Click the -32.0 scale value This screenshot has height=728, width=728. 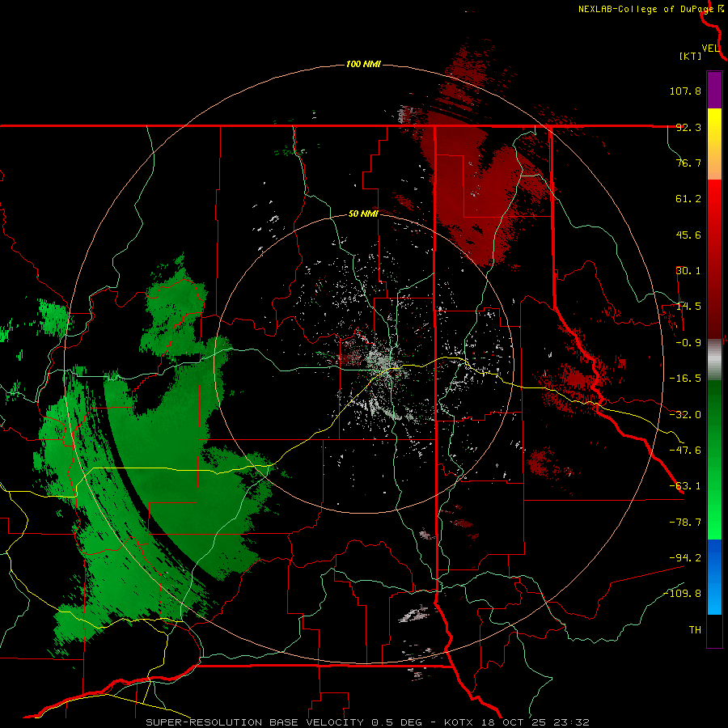(x=685, y=415)
